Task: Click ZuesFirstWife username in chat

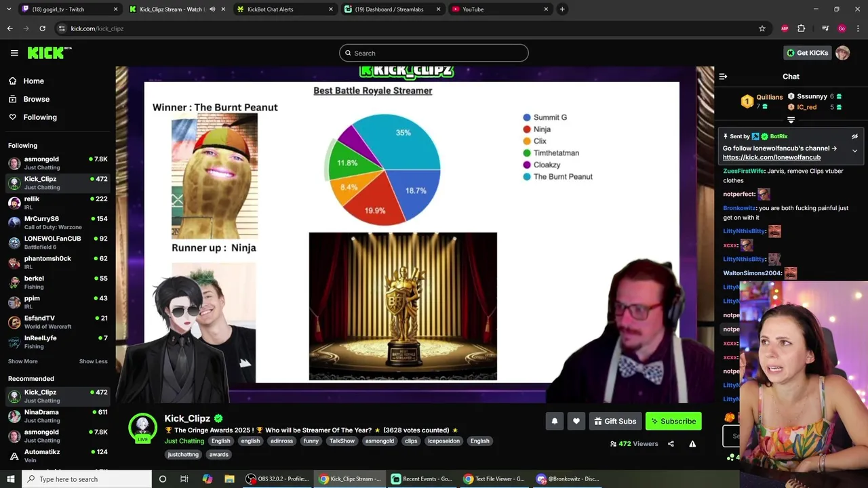Action: coord(743,171)
